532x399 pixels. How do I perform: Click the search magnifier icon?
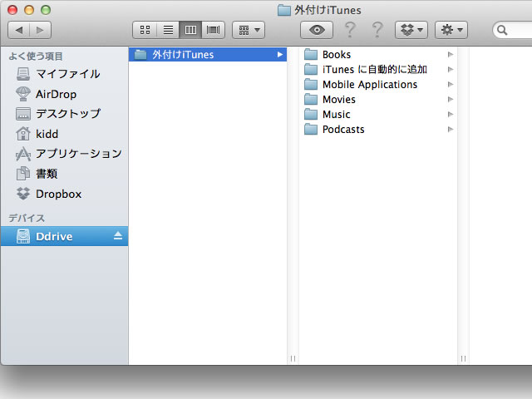click(x=502, y=30)
